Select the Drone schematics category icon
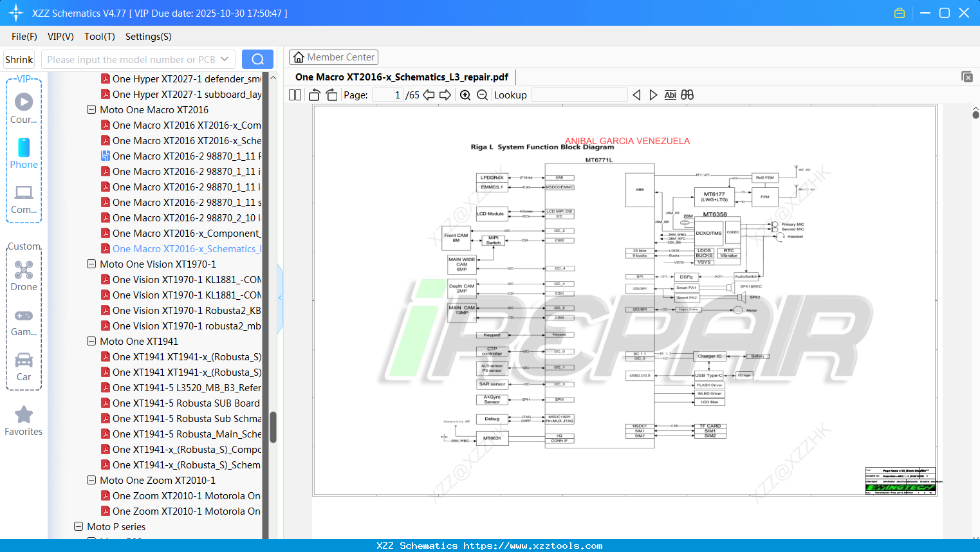Viewport: 980px width, 552px height. click(24, 269)
